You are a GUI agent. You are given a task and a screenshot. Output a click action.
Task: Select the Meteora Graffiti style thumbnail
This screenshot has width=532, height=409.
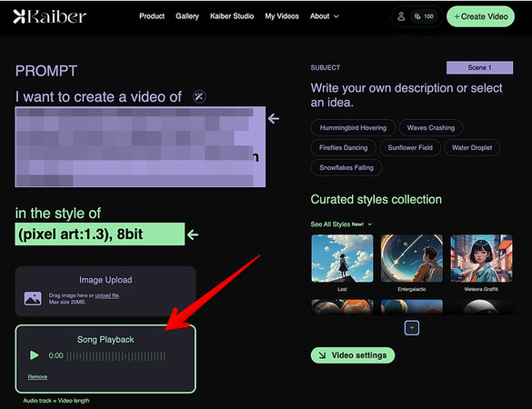click(x=481, y=258)
